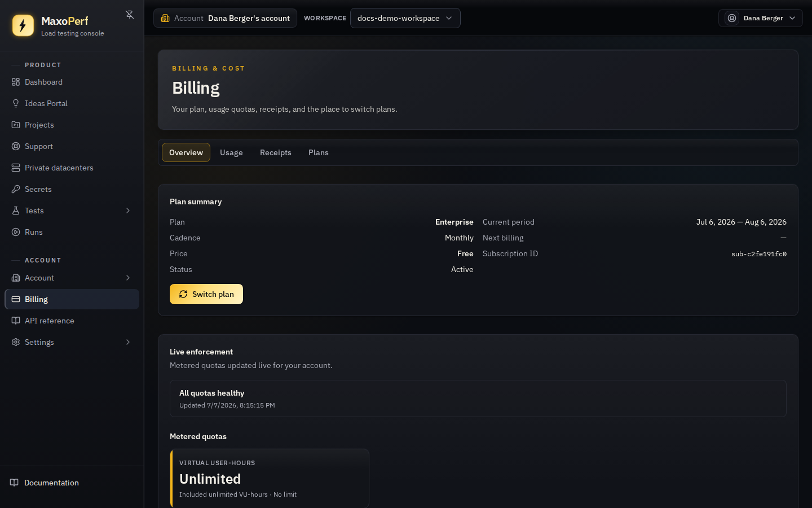Click the account building icon in top bar
Viewport: 812px width, 508px height.
(x=165, y=18)
